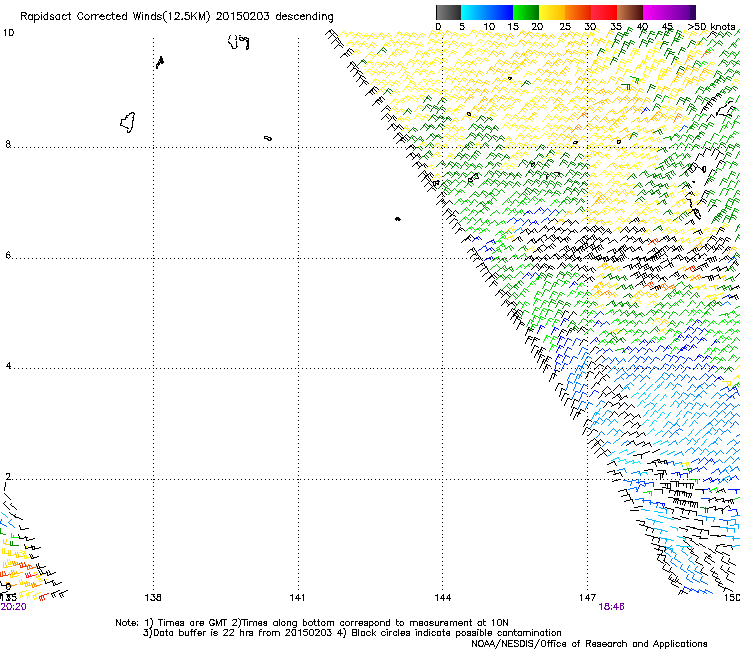Click the blue 10-15 knots legend color

click(500, 12)
